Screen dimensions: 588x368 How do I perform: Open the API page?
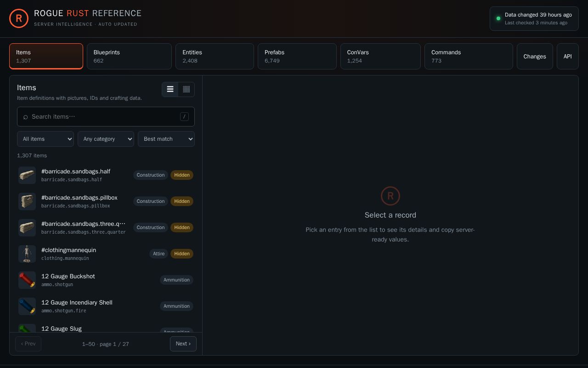pos(568,56)
